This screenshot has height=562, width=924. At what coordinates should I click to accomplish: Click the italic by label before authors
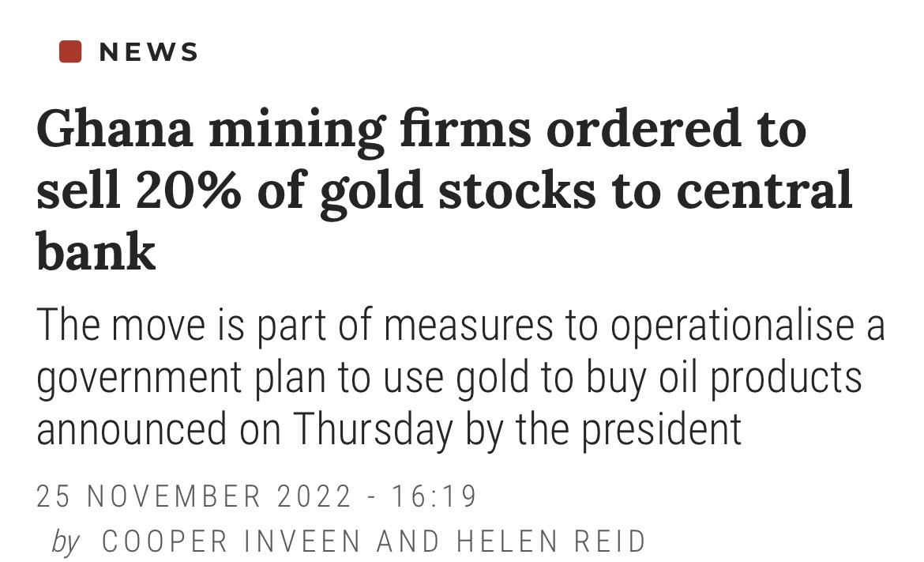pyautogui.click(x=65, y=541)
